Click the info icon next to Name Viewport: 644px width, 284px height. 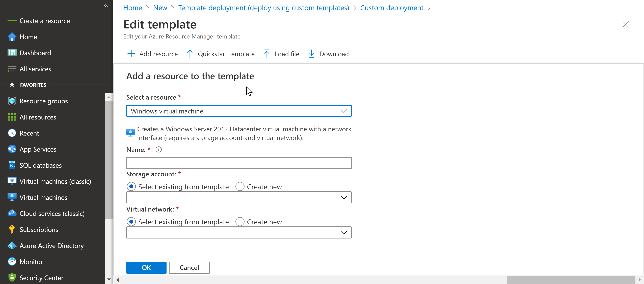tap(158, 149)
